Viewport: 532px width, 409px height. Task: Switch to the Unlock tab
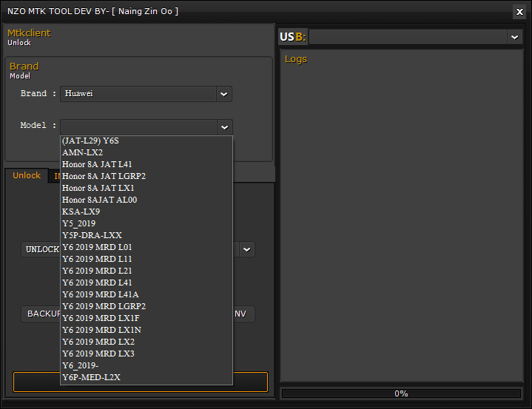[27, 175]
